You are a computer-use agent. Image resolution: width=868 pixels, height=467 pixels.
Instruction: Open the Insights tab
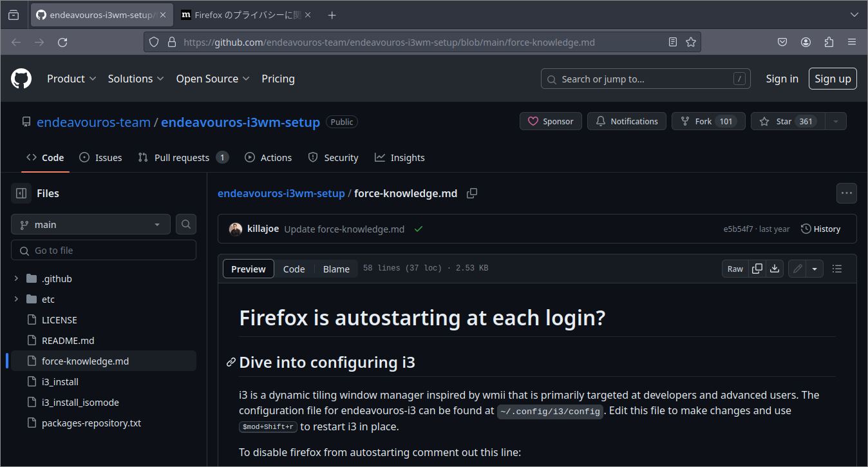tap(400, 158)
